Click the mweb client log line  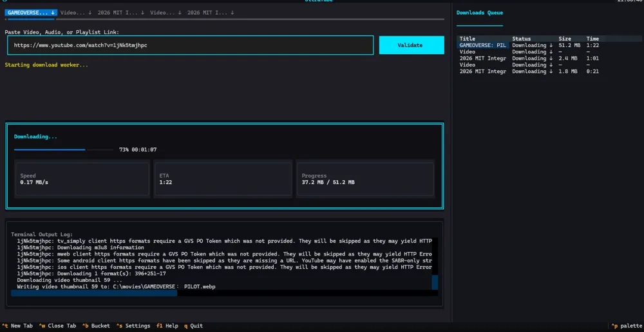(x=224, y=254)
